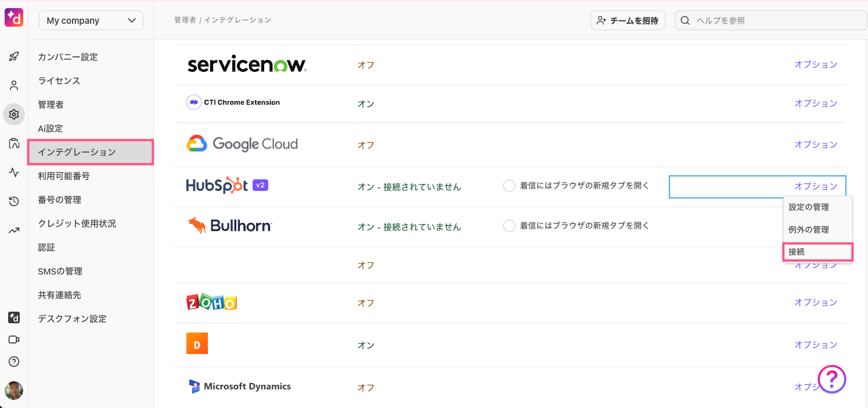The width and height of the screenshot is (868, 408).
Task: Click Bullhorn status オン - 接続されていません
Action: tap(409, 227)
